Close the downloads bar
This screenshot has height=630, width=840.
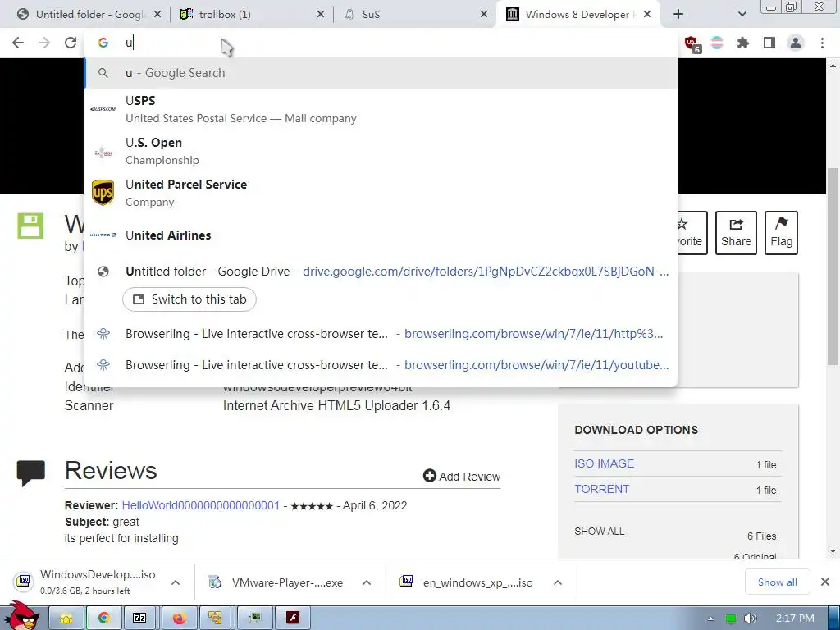[825, 582]
